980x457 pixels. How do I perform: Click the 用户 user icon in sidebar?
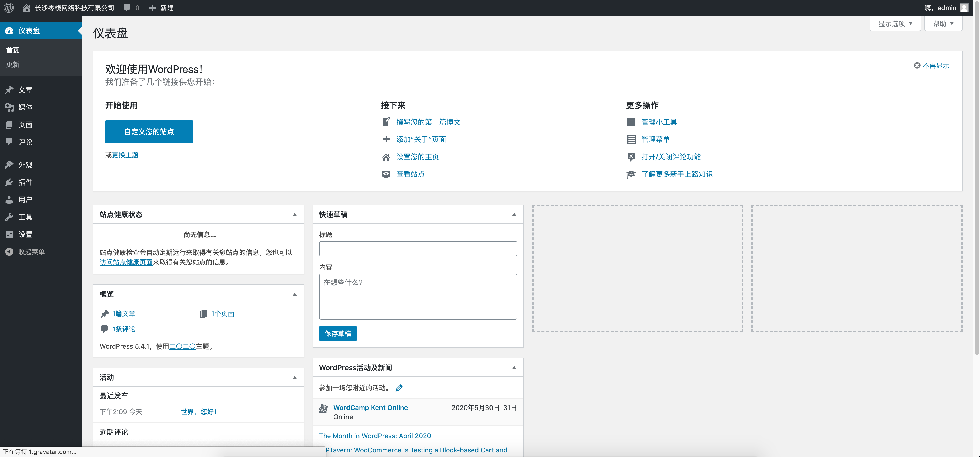point(9,199)
